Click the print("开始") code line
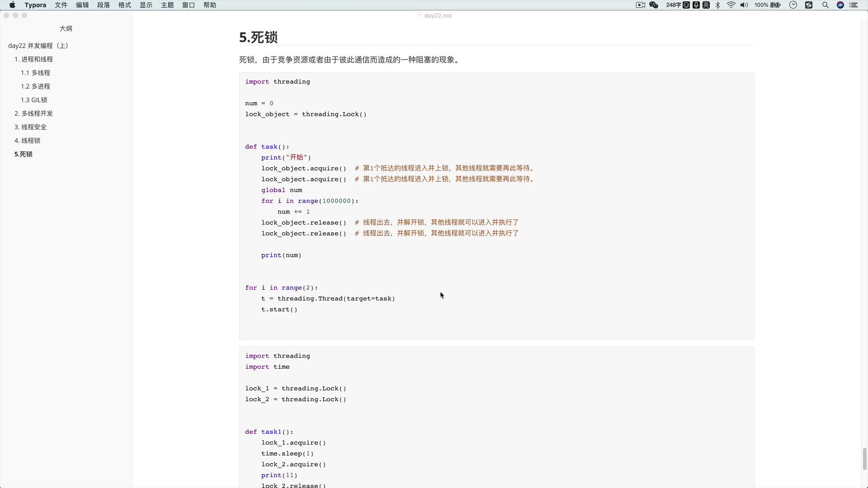868x488 pixels. click(286, 158)
